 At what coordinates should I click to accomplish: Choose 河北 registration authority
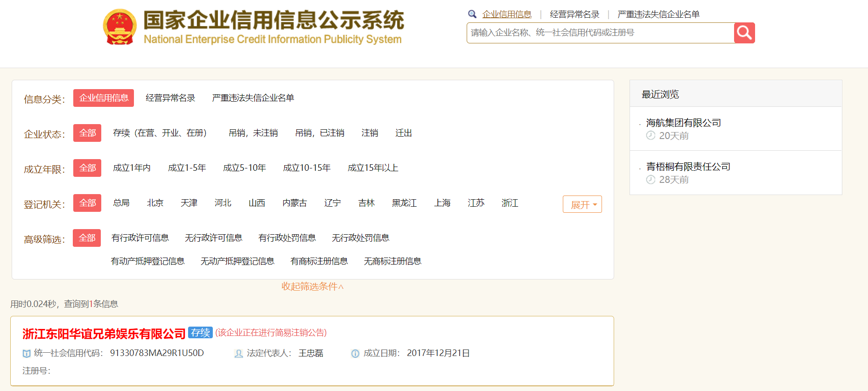pyautogui.click(x=223, y=203)
